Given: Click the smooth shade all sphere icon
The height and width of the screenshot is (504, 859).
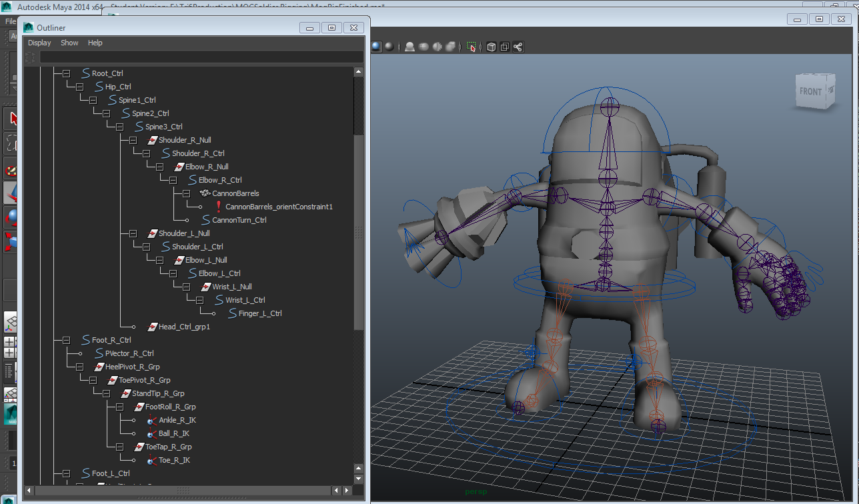Looking at the screenshot, I should (x=376, y=47).
